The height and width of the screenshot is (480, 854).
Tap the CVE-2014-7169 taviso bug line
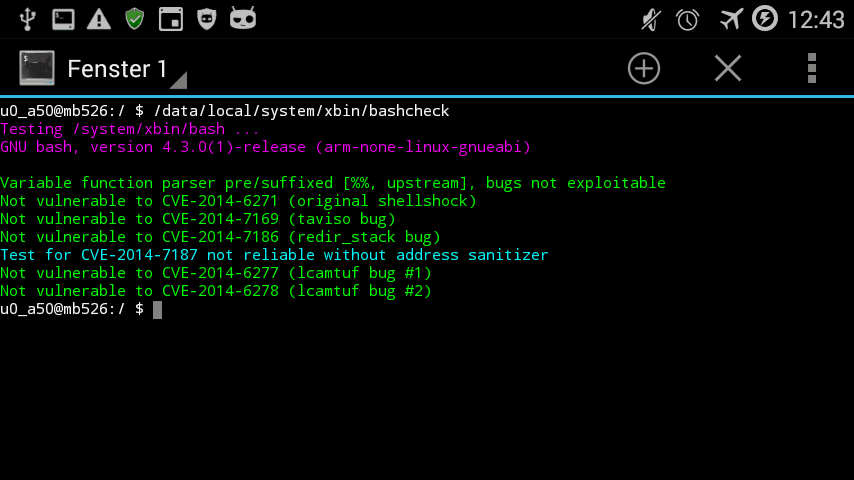(198, 219)
